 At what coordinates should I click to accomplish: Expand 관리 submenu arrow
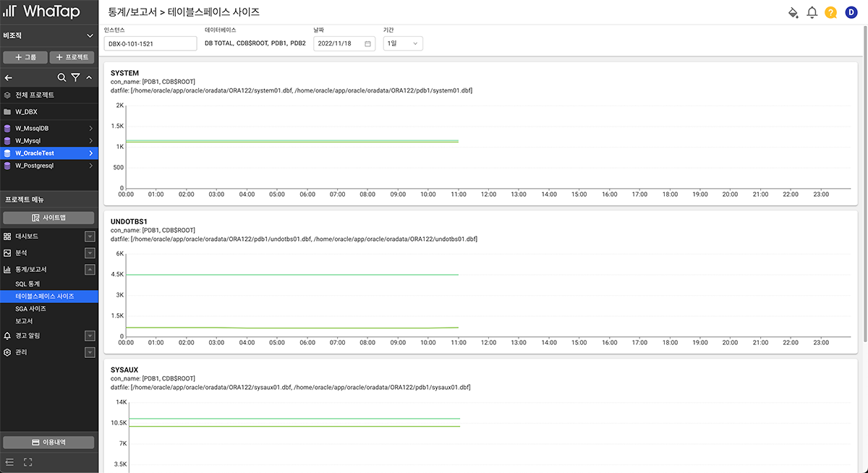coord(90,352)
